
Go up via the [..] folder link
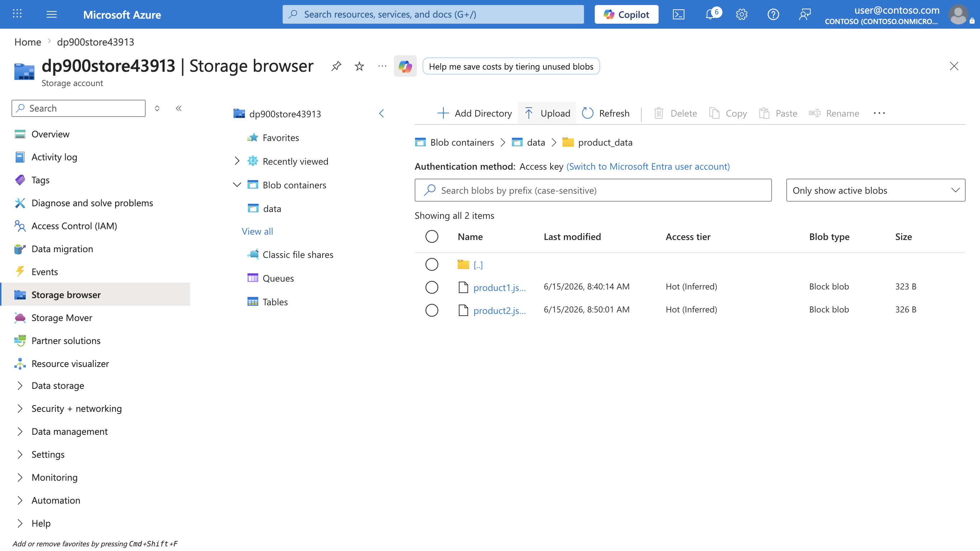pyautogui.click(x=478, y=264)
